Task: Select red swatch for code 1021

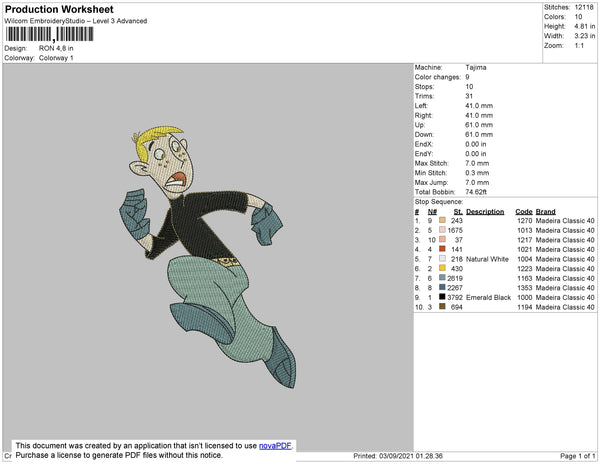Action: coord(442,249)
